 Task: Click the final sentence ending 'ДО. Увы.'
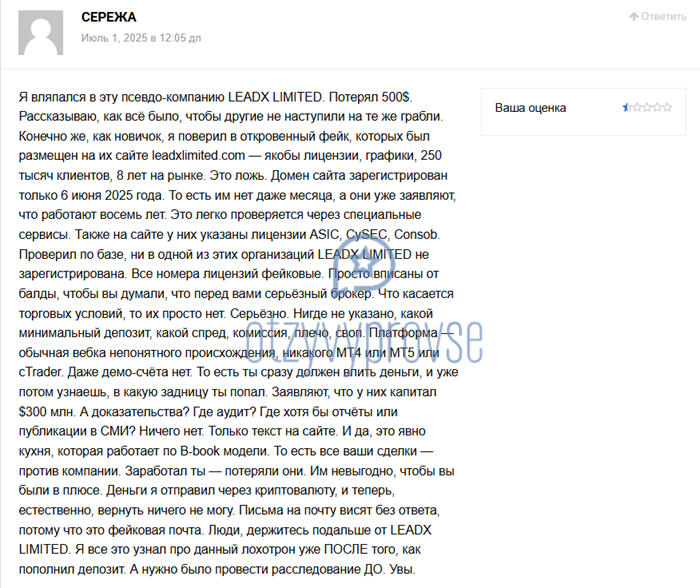[273, 569]
